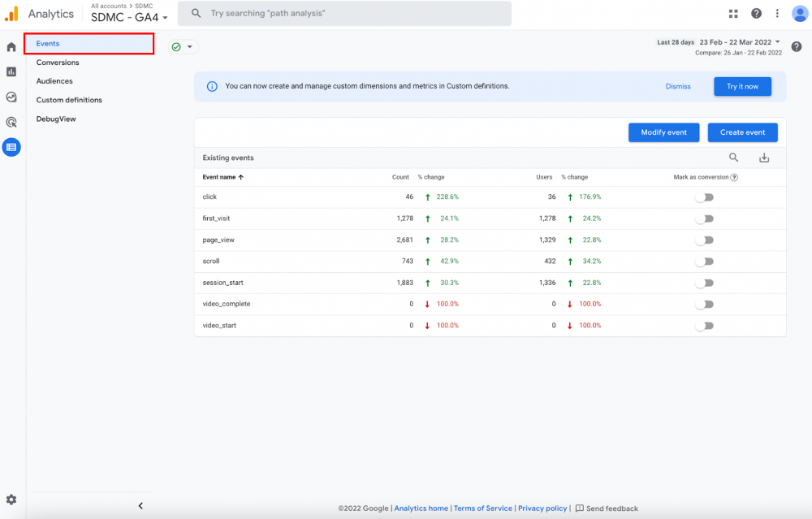Click the Mark as conversion help icon

tap(734, 177)
